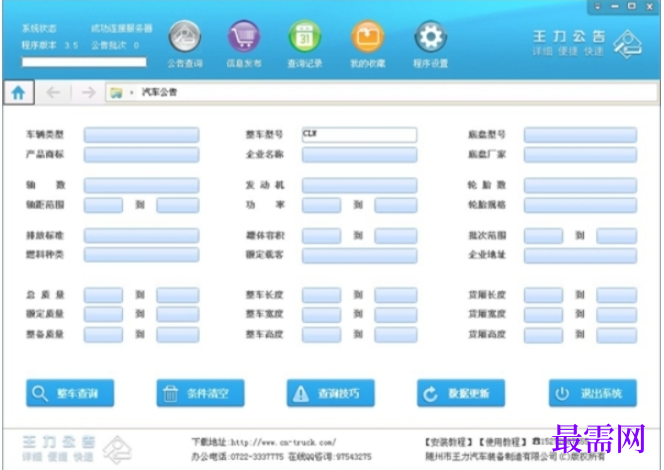
Task: Click the 车辆类型 input field
Action: pyautogui.click(x=141, y=135)
